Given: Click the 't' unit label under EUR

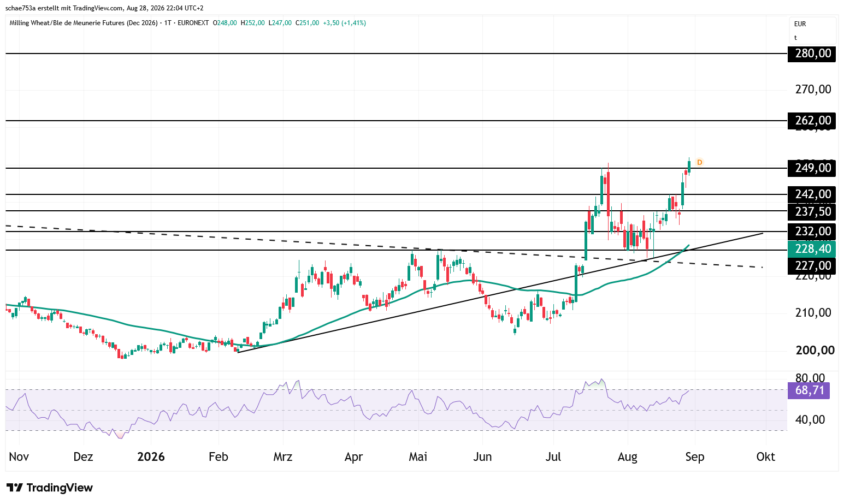Looking at the screenshot, I should (795, 38).
